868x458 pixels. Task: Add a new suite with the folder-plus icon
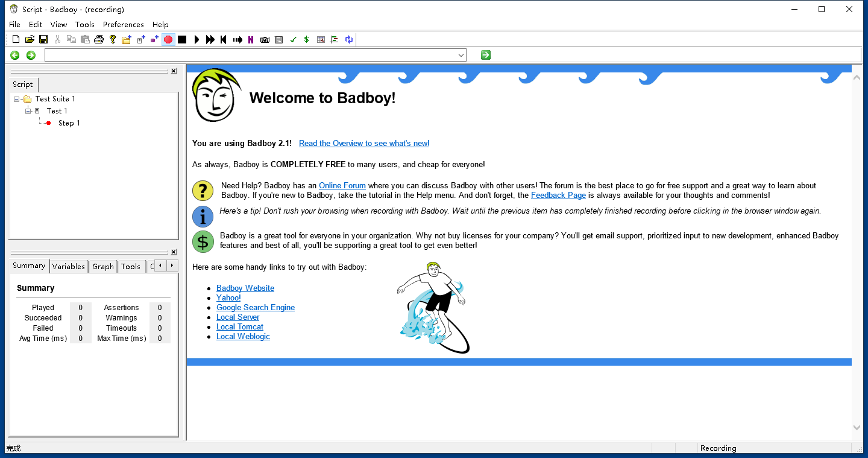click(x=127, y=40)
